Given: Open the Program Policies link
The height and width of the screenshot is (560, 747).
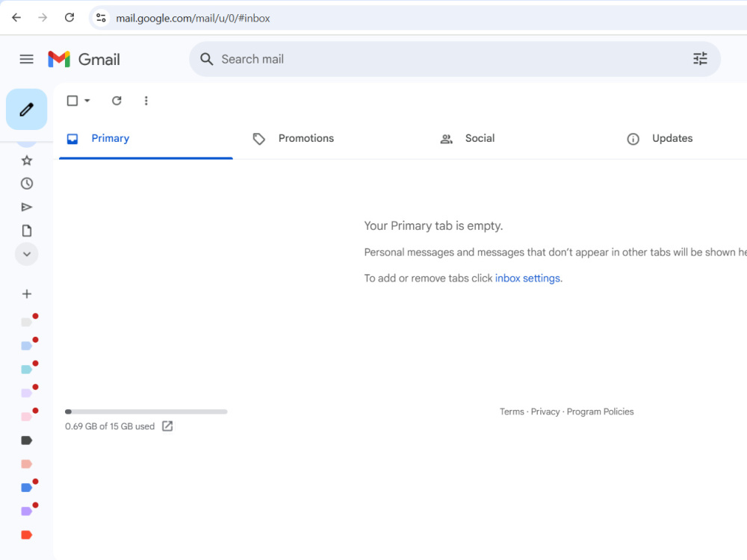Looking at the screenshot, I should pyautogui.click(x=601, y=411).
